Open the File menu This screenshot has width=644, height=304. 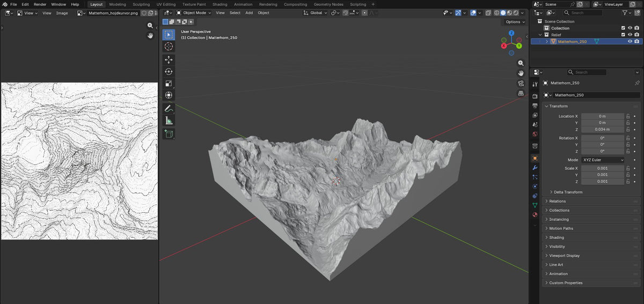[x=13, y=4]
